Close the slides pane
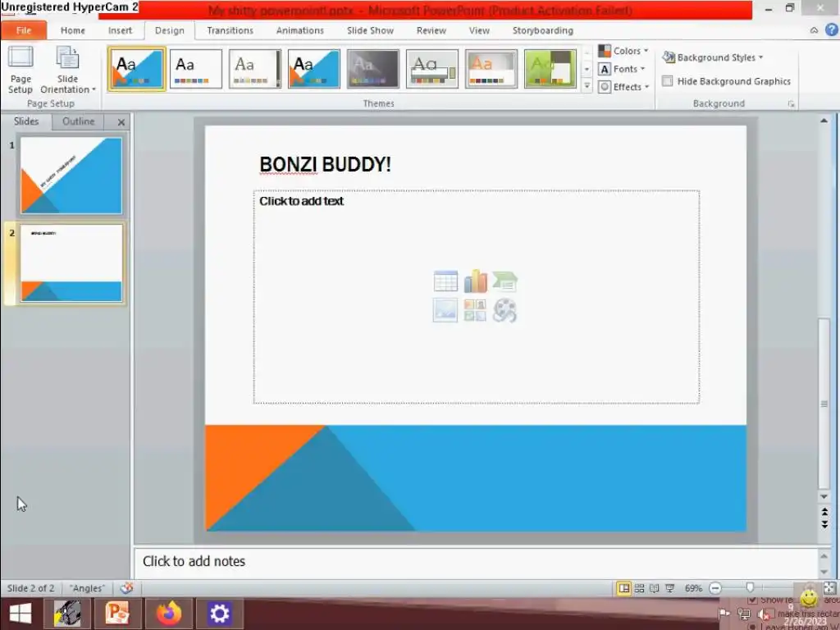The height and width of the screenshot is (630, 840). (121, 122)
